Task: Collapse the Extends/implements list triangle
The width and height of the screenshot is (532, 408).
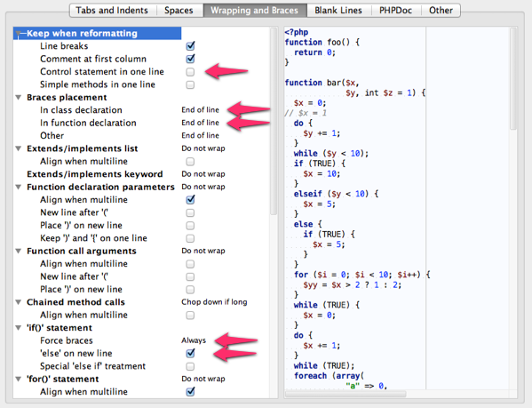Action: pyautogui.click(x=19, y=148)
